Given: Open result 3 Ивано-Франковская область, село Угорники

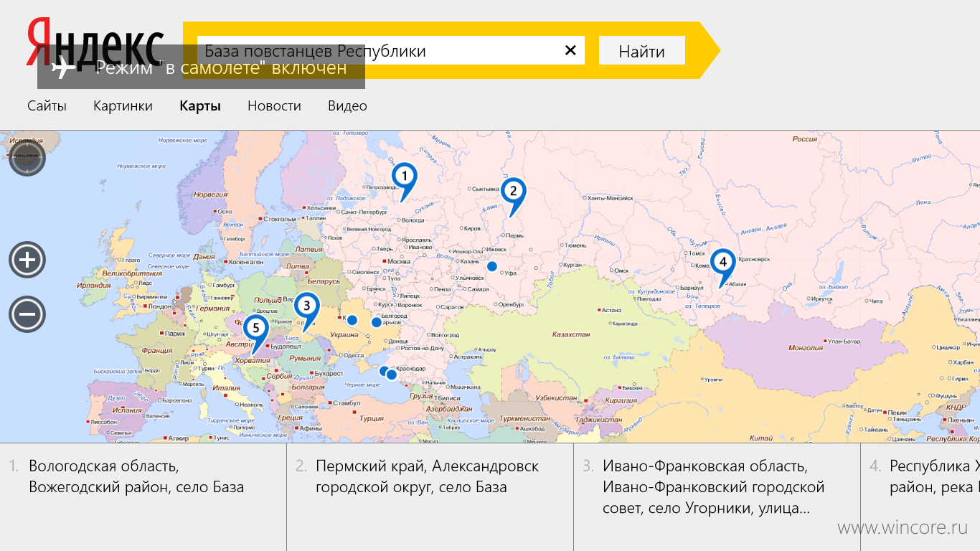Looking at the screenshot, I should click(717, 497).
